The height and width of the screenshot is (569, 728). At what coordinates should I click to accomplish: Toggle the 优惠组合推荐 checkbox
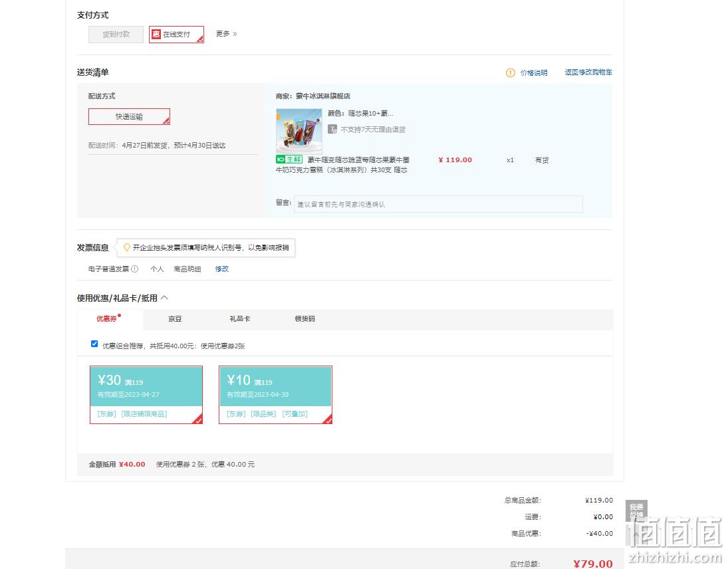coord(94,344)
